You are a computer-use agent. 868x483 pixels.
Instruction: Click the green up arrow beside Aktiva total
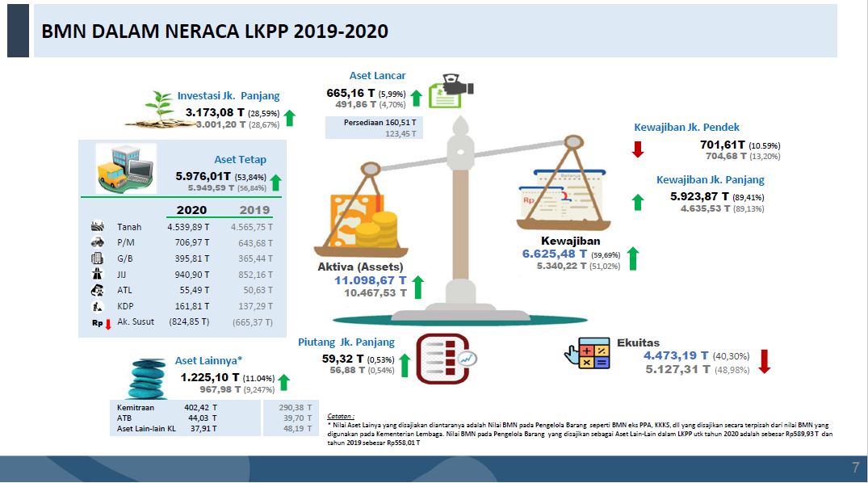[x=418, y=287]
